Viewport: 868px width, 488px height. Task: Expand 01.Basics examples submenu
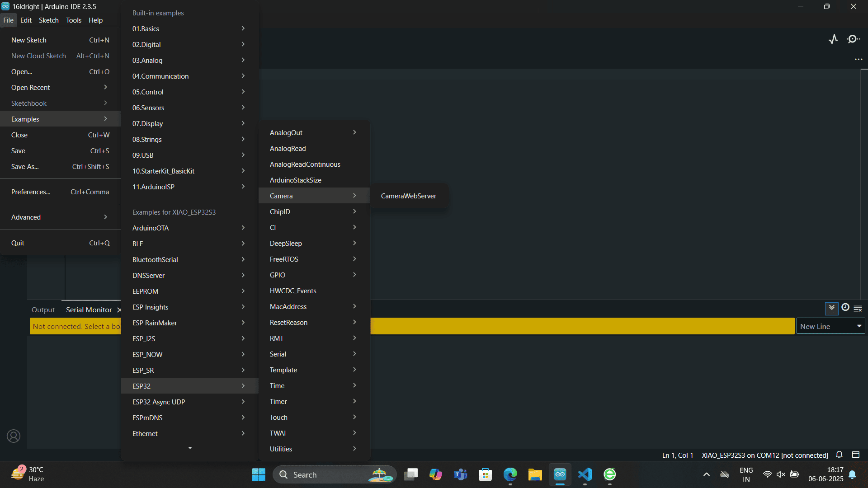pyautogui.click(x=189, y=29)
